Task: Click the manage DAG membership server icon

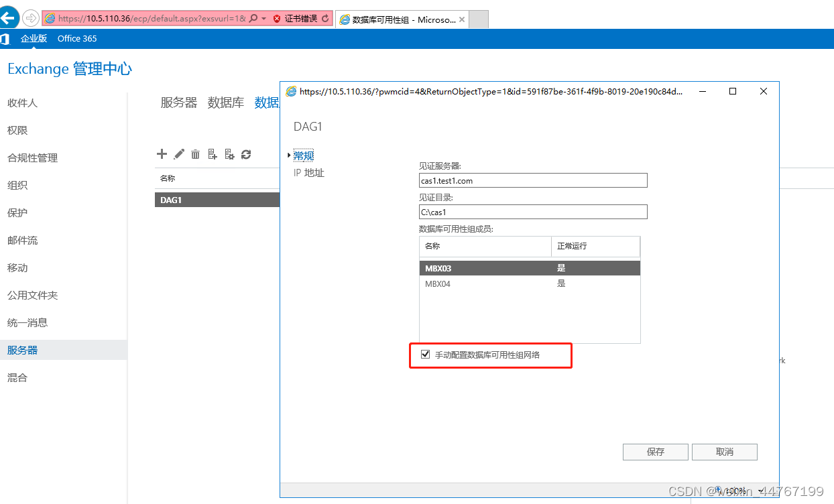Action: point(213,154)
